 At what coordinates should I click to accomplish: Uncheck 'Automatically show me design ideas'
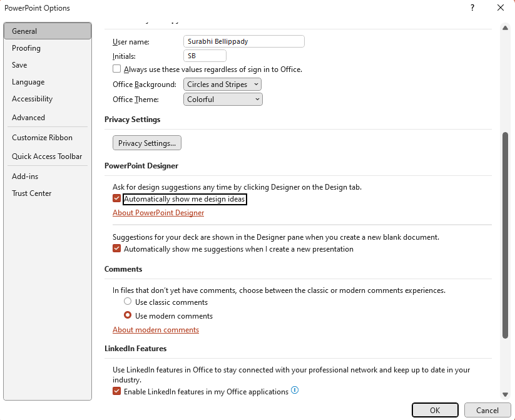(x=116, y=198)
